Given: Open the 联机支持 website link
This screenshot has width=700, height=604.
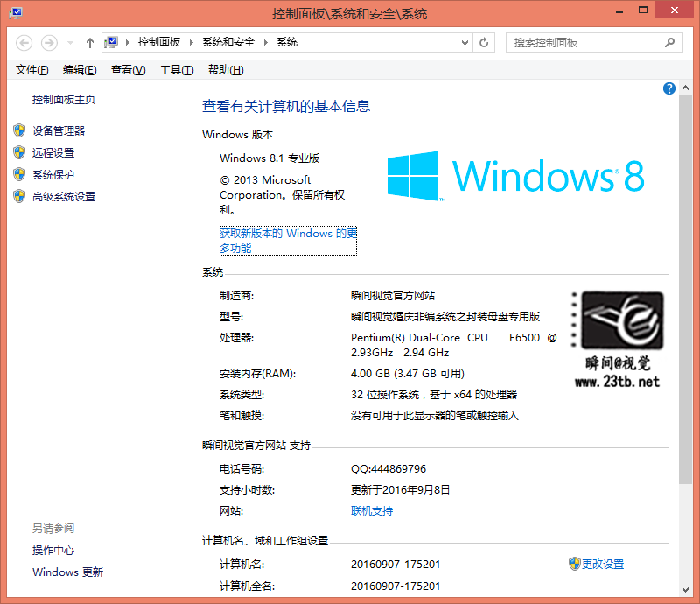Looking at the screenshot, I should pos(372,511).
